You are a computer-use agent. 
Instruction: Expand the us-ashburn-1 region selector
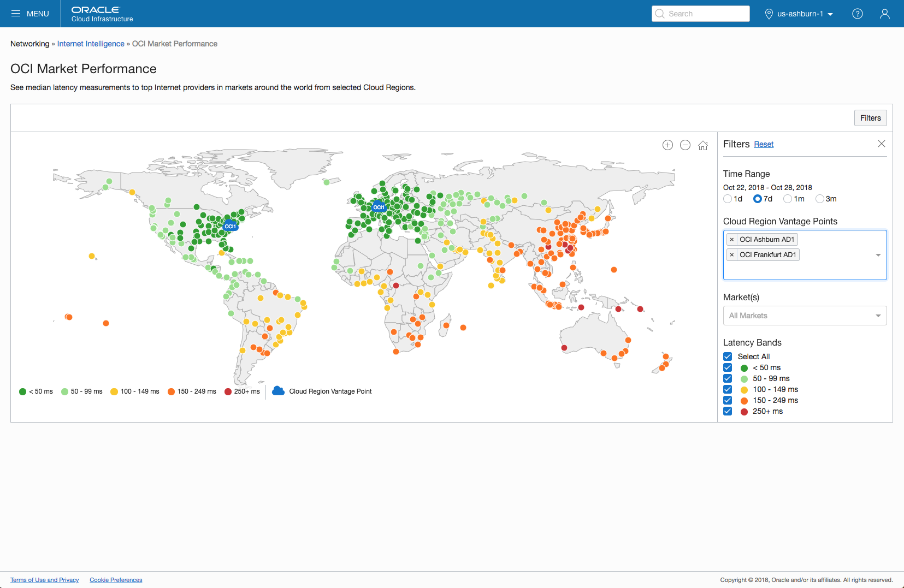[x=799, y=14]
